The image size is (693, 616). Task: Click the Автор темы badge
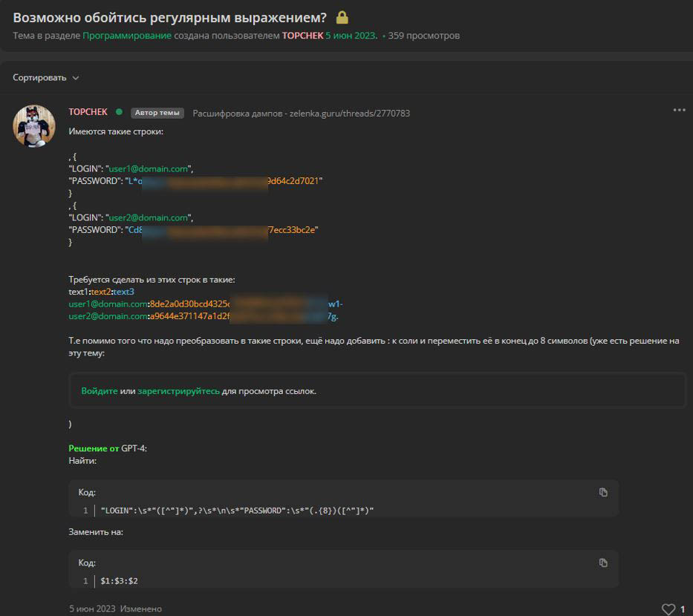(x=157, y=113)
